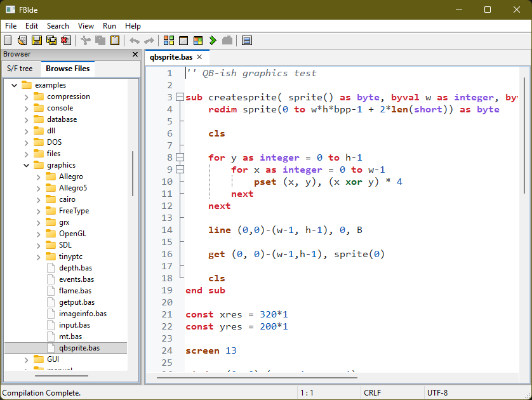
Task: Open the Edit menu
Action: coord(32,26)
